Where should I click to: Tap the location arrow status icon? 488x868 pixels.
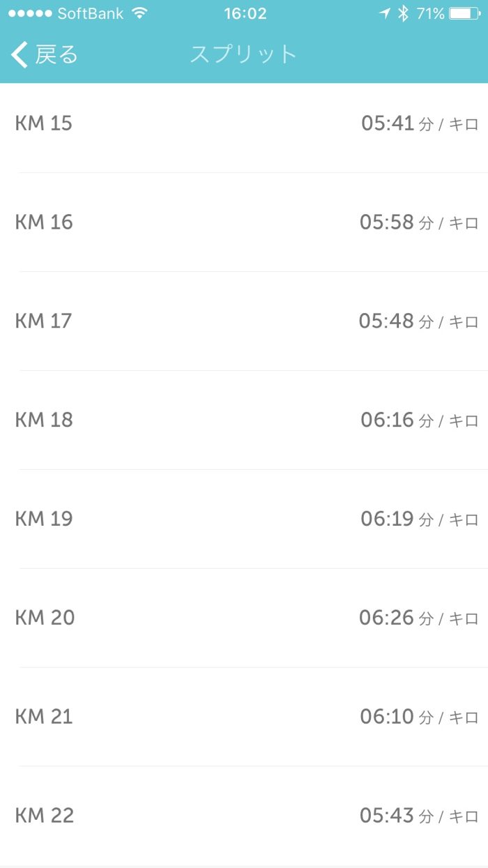pos(385,13)
